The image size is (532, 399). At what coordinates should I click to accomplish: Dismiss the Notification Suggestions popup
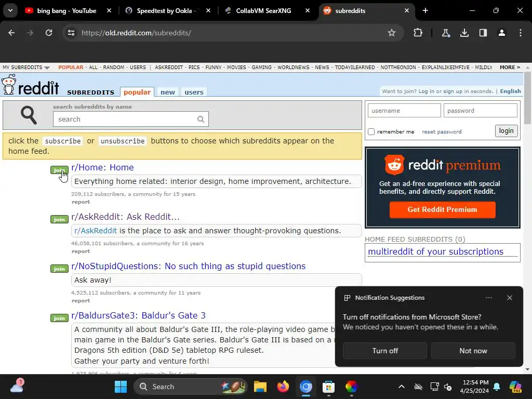tap(510, 298)
